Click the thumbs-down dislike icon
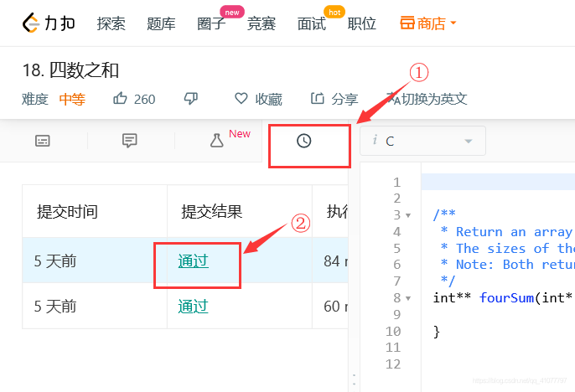The image size is (575, 392). (x=191, y=99)
